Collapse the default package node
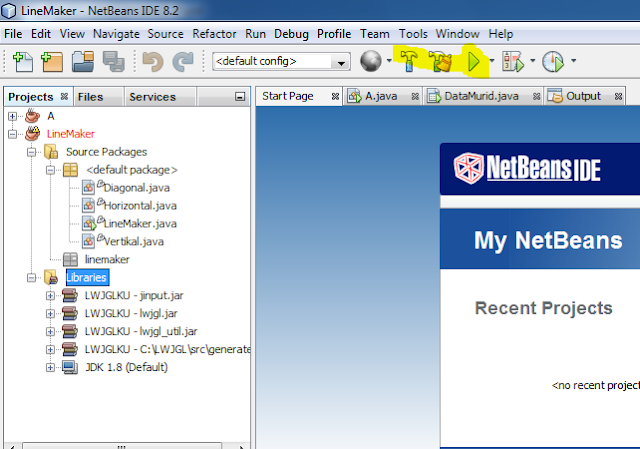Screen dimensions: 640x449 50,170
